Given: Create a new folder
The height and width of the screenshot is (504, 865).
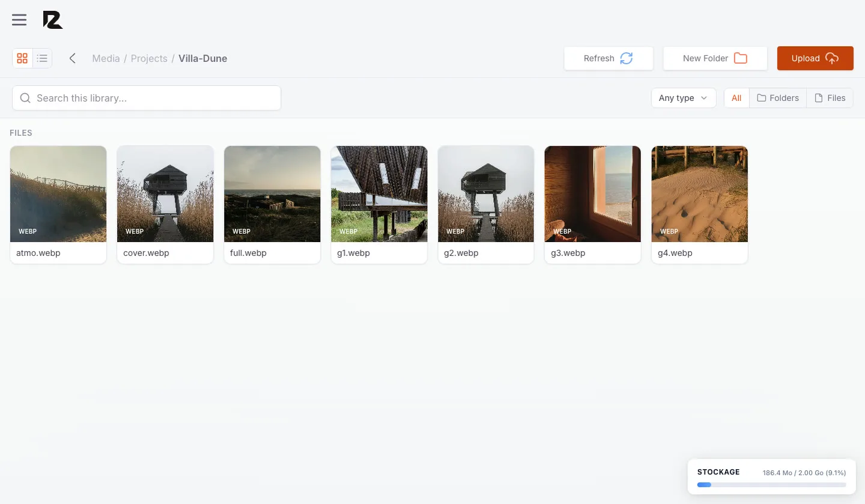Looking at the screenshot, I should coord(715,58).
